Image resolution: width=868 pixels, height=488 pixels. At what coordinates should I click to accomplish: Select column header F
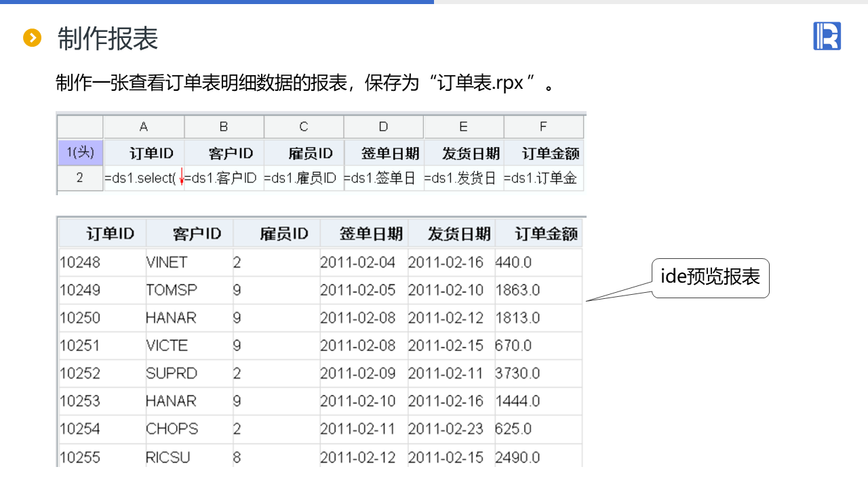coord(542,127)
